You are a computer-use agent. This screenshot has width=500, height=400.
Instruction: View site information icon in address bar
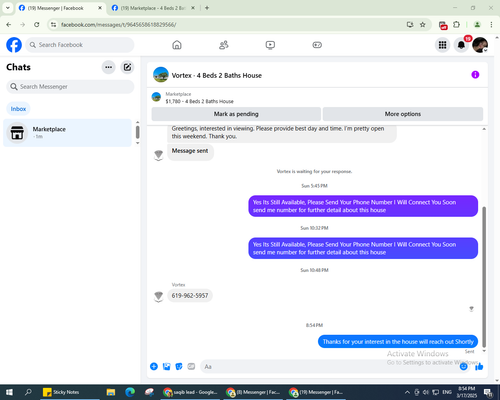click(53, 25)
